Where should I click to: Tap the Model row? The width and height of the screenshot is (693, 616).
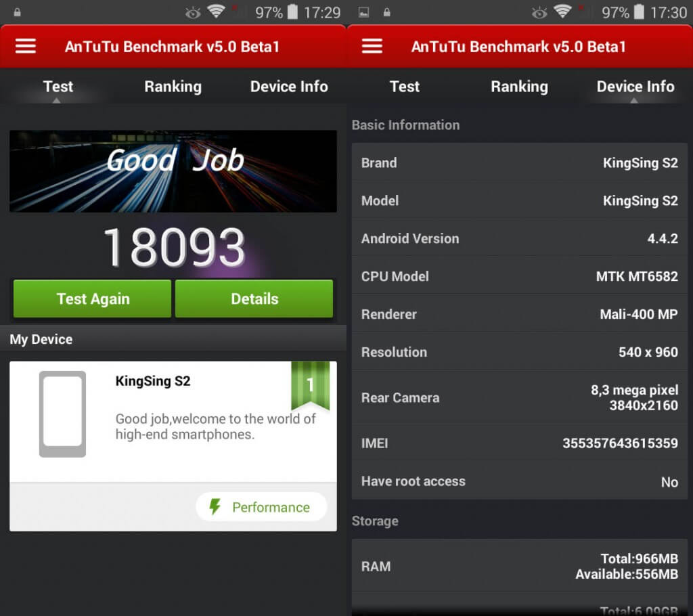(519, 201)
